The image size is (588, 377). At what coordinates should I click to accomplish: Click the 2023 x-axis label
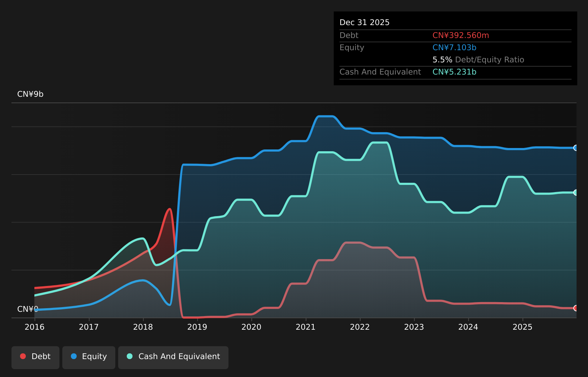pos(414,327)
